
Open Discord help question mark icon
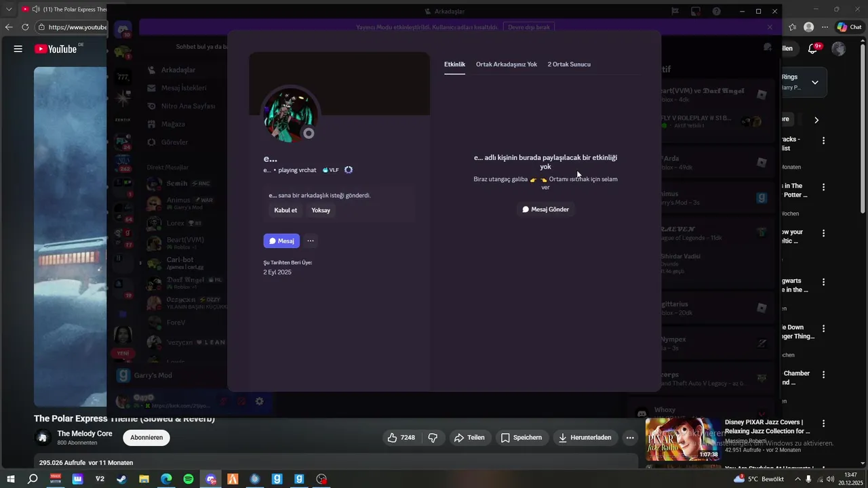tap(716, 12)
